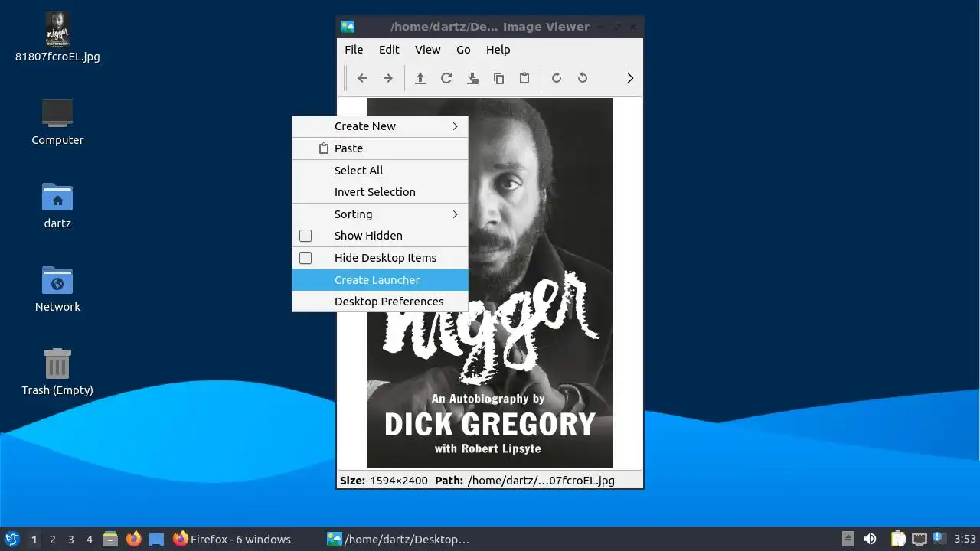Select the Computer desktop icon

[57, 113]
